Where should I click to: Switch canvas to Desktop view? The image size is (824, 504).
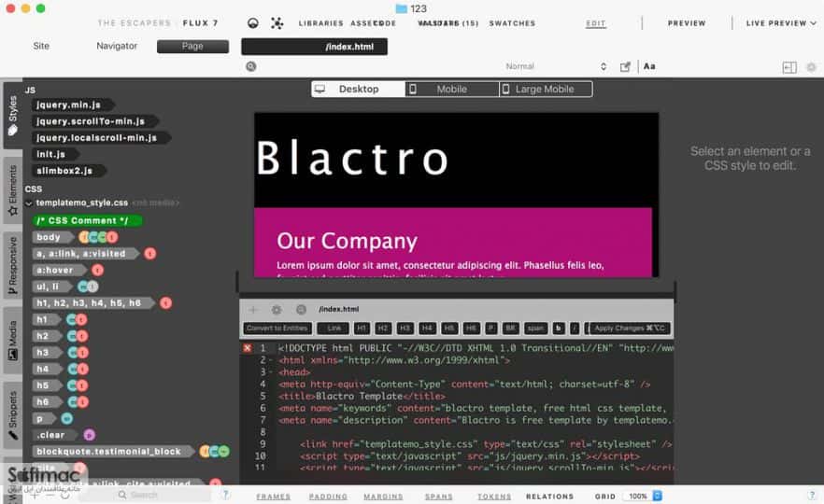point(359,90)
